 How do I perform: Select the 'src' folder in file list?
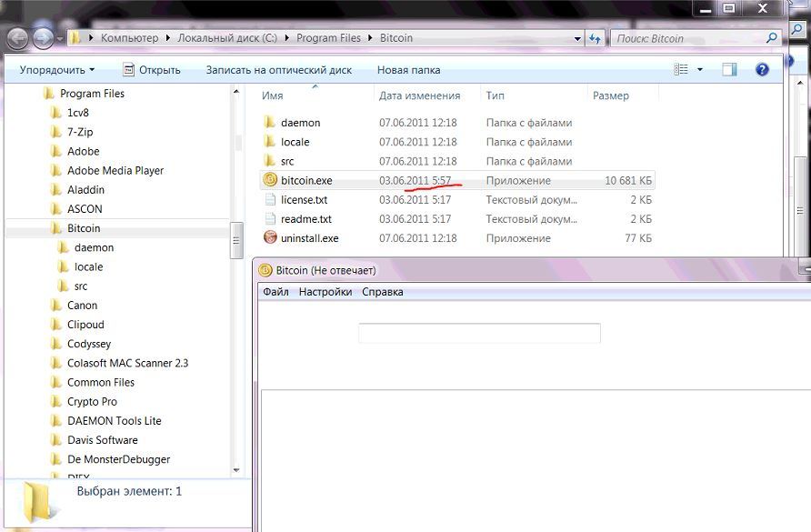(x=287, y=161)
